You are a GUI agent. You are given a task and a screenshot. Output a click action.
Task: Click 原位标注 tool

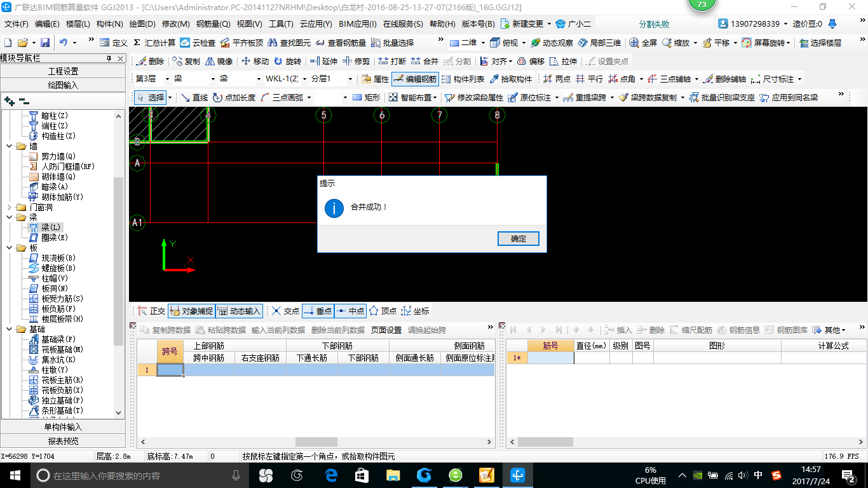point(529,97)
